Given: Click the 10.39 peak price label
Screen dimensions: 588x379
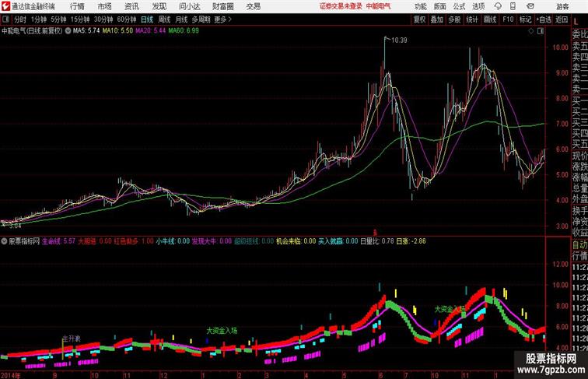Looking at the screenshot, I should click(399, 40).
